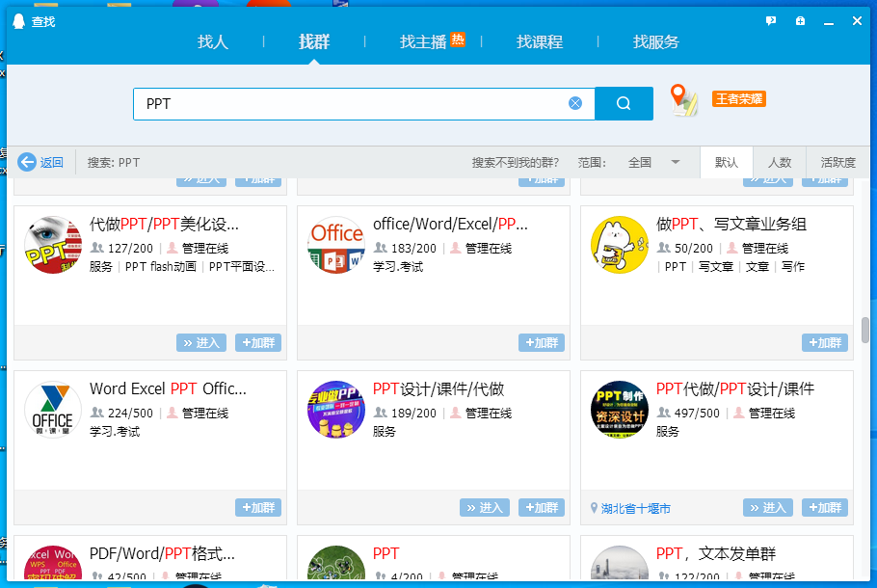Switch to the 找主播 tab
The height and width of the screenshot is (588, 877).
423,42
